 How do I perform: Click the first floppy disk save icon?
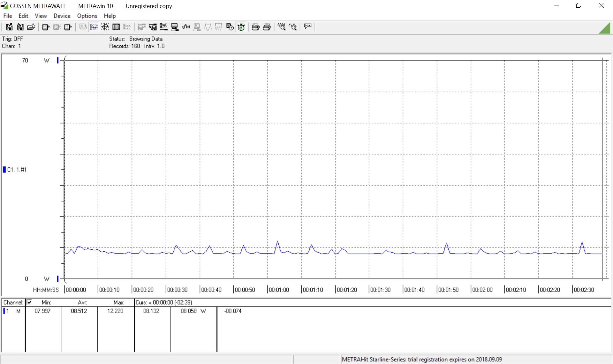[9, 27]
